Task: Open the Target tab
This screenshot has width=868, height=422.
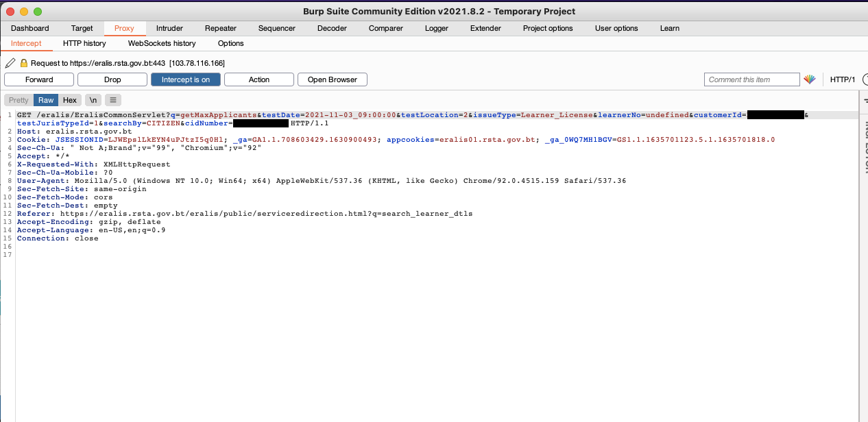Action: [82, 28]
